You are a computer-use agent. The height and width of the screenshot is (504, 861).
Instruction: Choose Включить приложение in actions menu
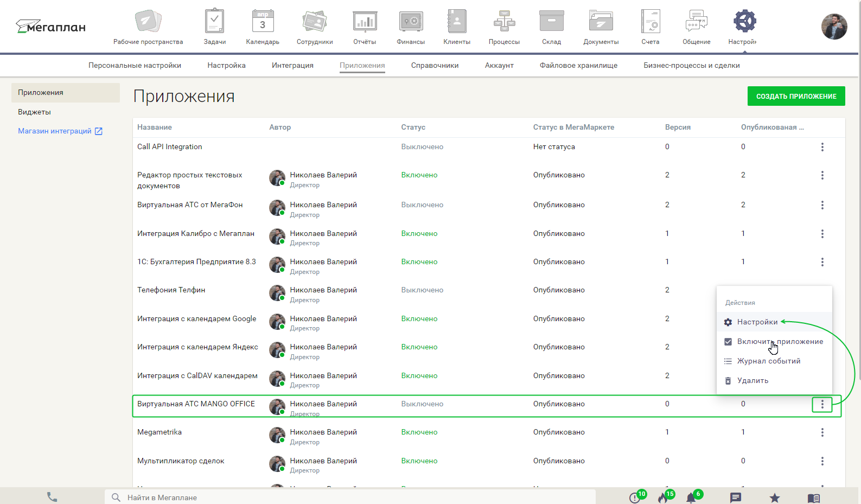(x=774, y=341)
